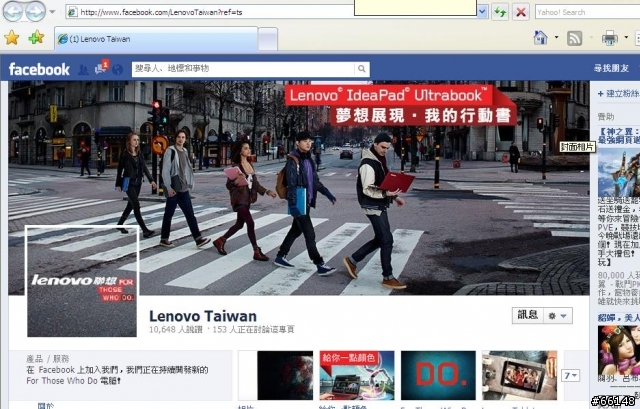Open a new blank browser tab

268,39
